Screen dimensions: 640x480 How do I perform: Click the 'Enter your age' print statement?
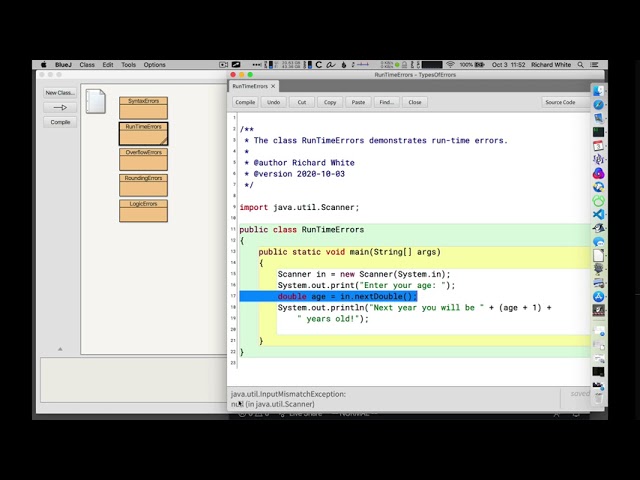point(366,285)
